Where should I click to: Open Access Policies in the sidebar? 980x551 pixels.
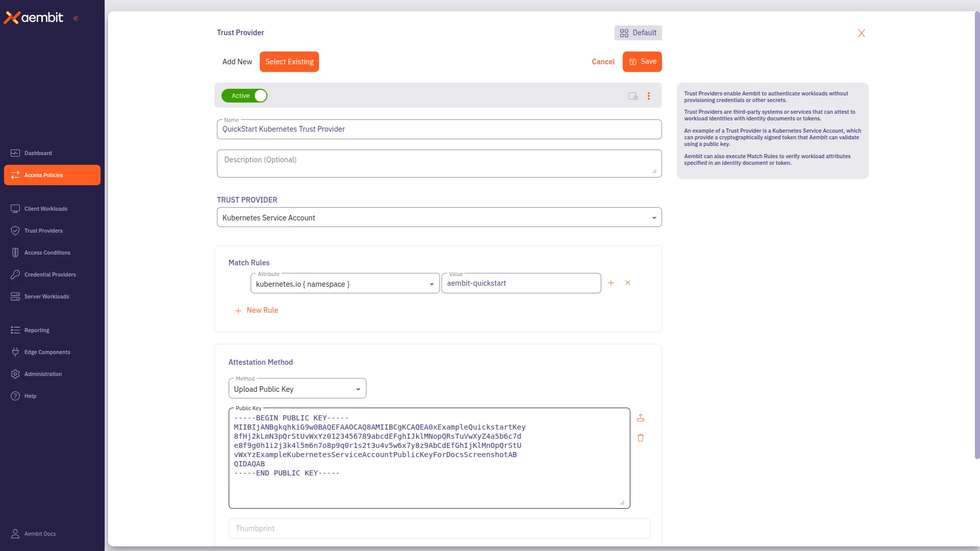[x=52, y=175]
